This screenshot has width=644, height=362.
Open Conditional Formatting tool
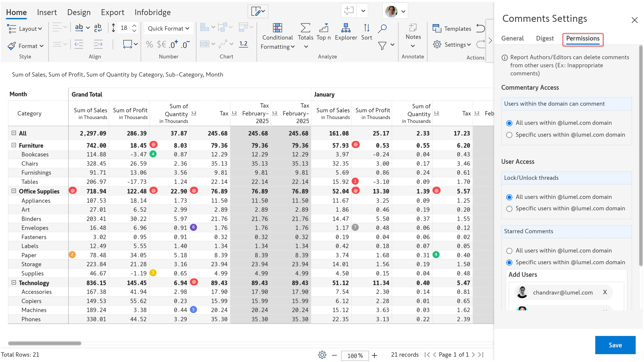tap(277, 29)
